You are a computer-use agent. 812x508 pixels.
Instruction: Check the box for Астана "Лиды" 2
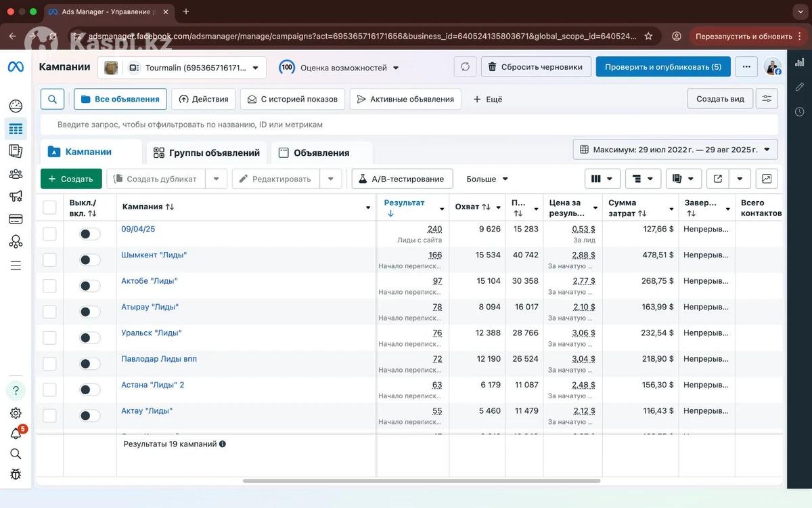click(49, 389)
